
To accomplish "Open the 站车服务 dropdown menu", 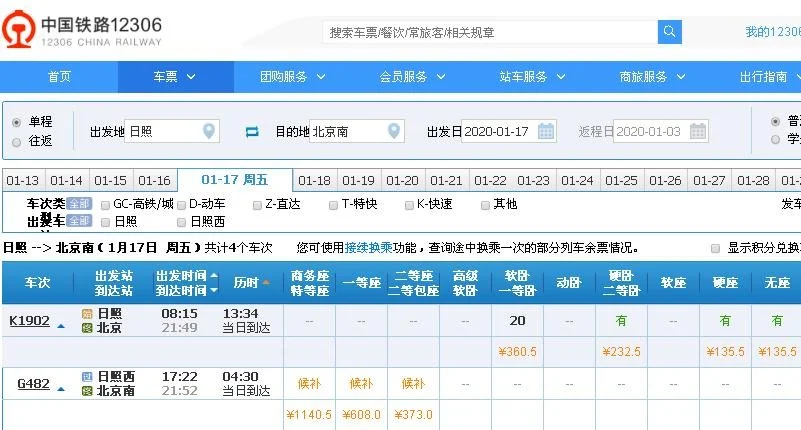I will [x=533, y=77].
